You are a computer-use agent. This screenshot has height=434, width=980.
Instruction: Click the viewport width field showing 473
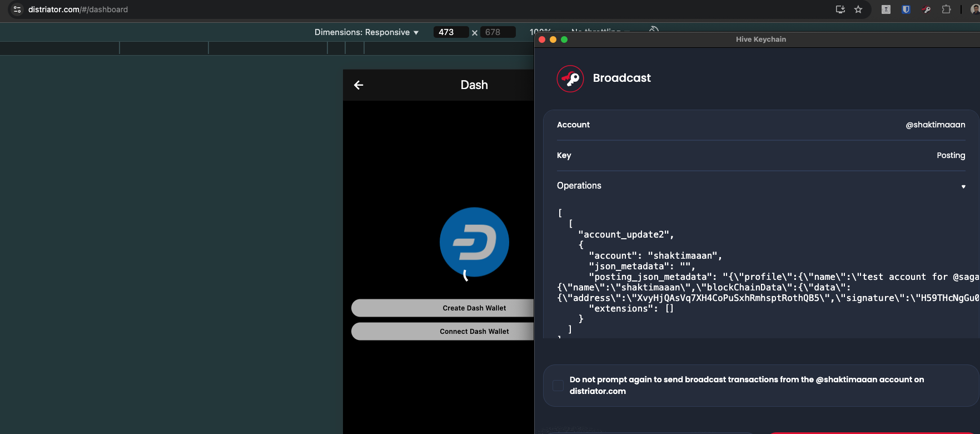(450, 32)
